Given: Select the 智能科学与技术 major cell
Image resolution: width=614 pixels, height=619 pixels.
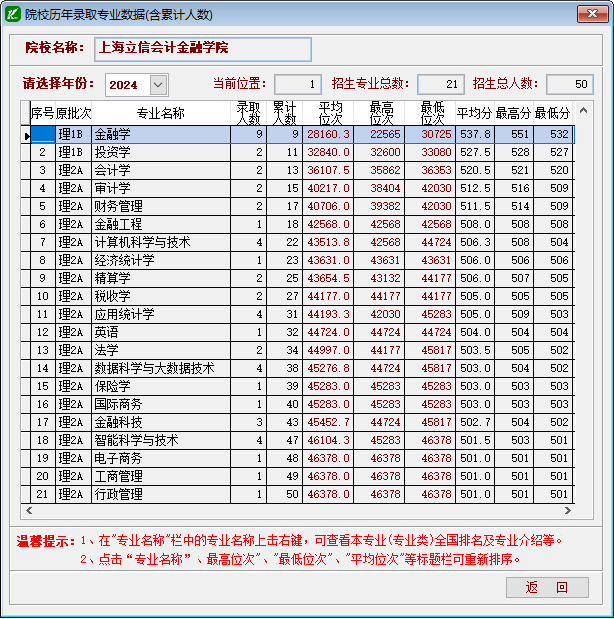Looking at the screenshot, I should [x=161, y=441].
